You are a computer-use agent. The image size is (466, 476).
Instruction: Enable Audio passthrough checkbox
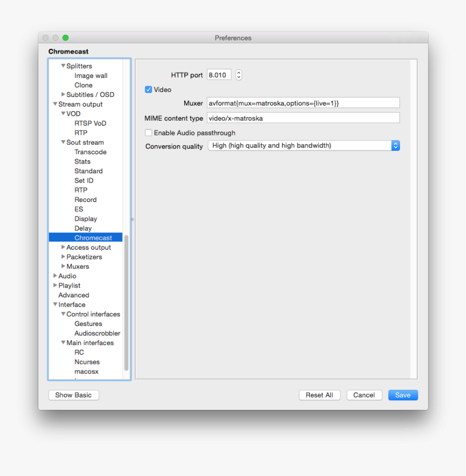[148, 133]
